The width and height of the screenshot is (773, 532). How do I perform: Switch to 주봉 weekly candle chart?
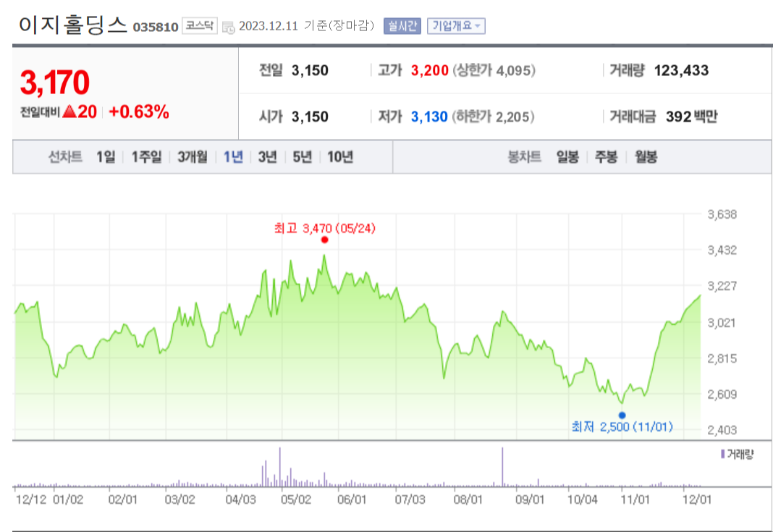tap(606, 157)
